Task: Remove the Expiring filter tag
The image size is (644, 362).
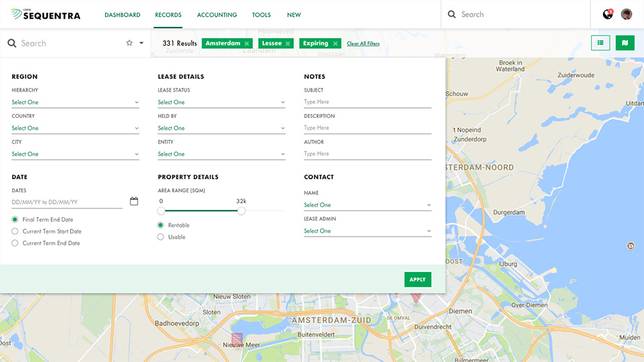Action: click(335, 44)
